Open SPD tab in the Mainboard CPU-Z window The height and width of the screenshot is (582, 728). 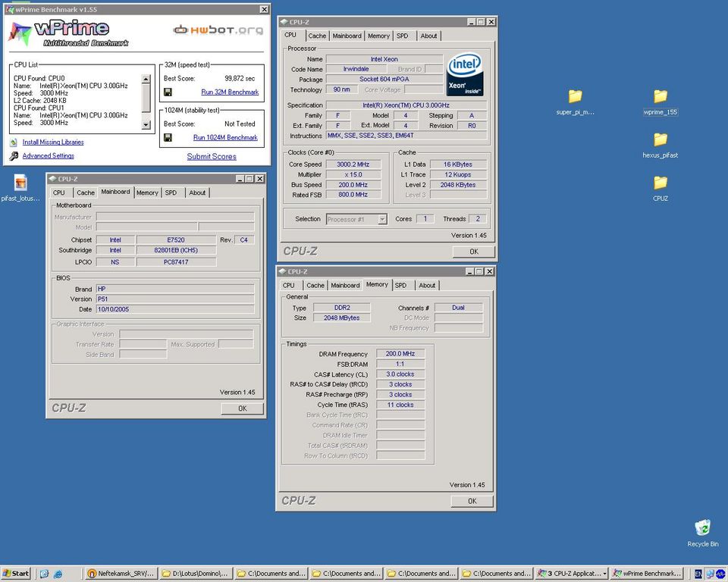point(171,192)
